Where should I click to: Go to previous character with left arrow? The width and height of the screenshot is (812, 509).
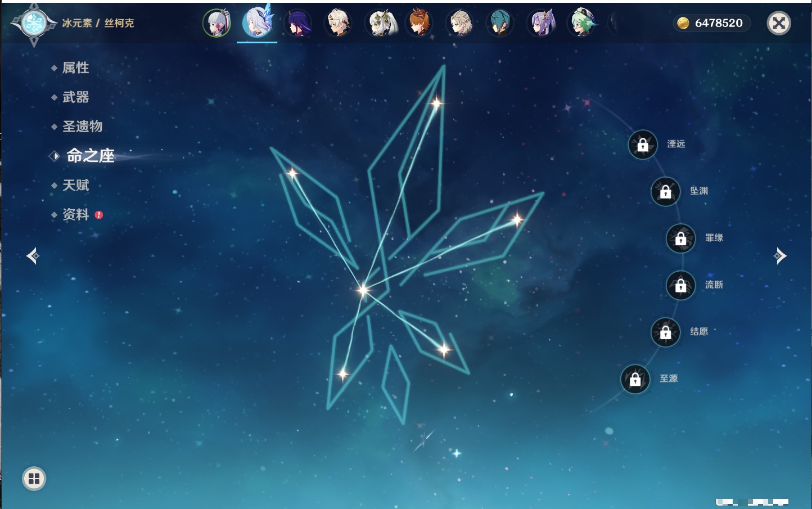[33, 256]
